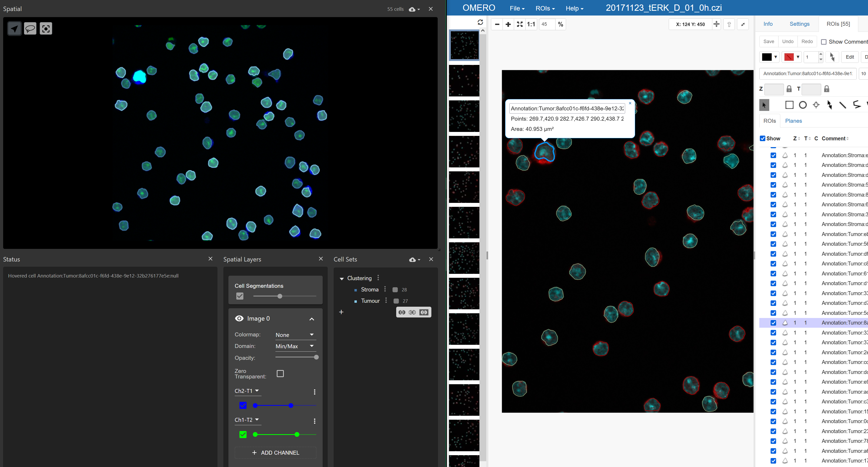
Task: Toggle the blue Ch2-T1 channel checkbox
Action: point(243,406)
